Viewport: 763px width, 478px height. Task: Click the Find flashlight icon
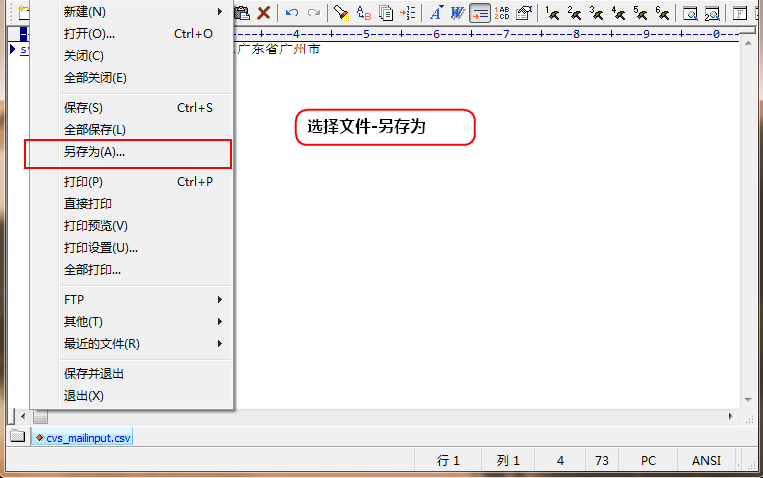pyautogui.click(x=342, y=13)
